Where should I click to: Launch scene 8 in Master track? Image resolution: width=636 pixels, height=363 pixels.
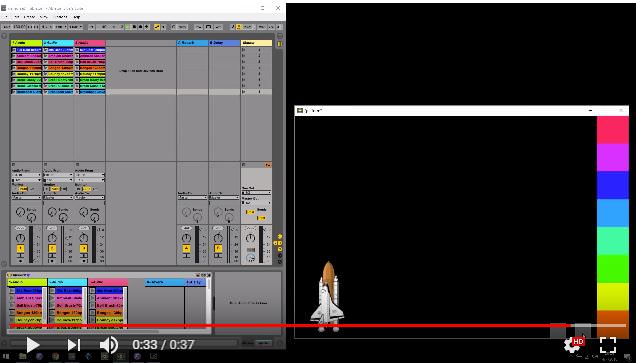click(244, 92)
